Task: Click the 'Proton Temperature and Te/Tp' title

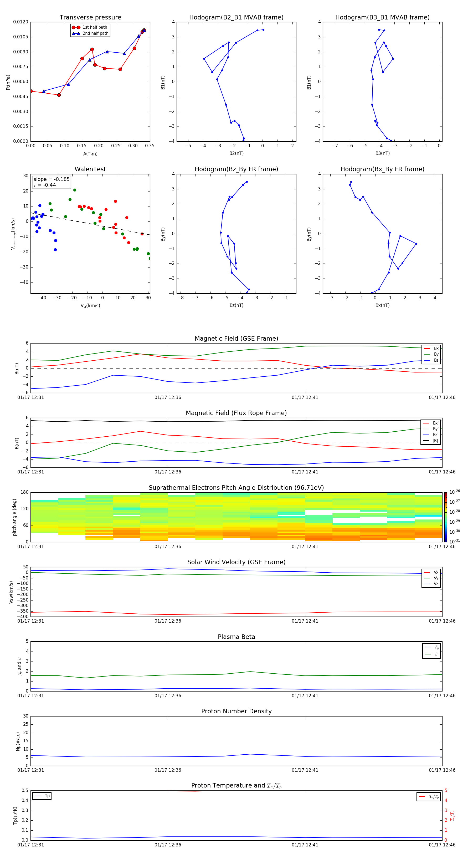Action: tap(236, 786)
